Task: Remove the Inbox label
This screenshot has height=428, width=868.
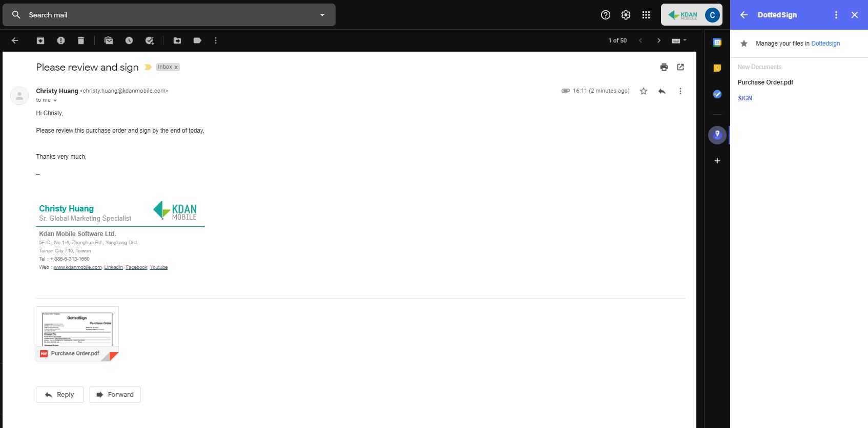Action: 176,67
